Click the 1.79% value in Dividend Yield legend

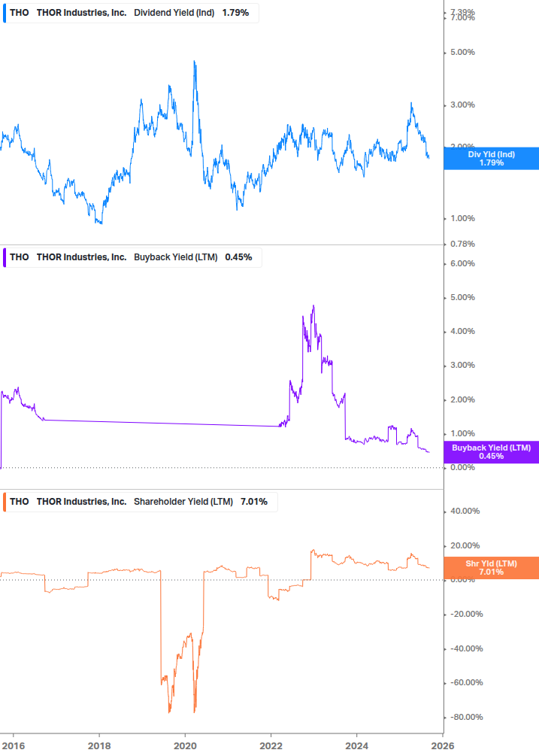[x=235, y=13]
